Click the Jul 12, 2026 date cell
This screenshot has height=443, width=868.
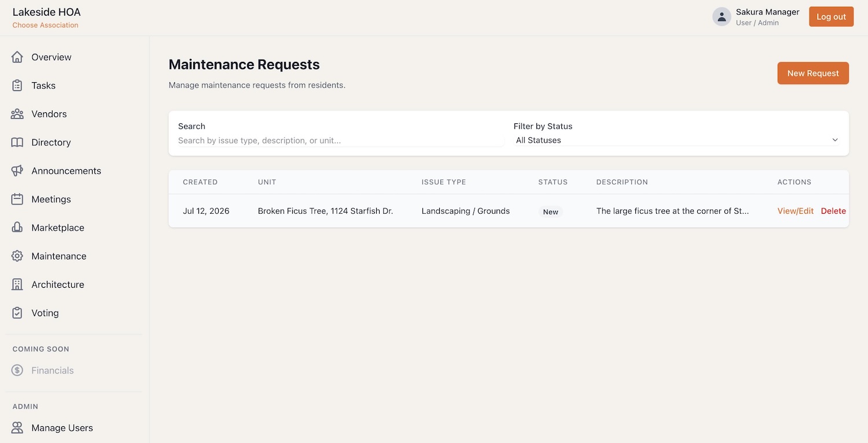click(206, 211)
